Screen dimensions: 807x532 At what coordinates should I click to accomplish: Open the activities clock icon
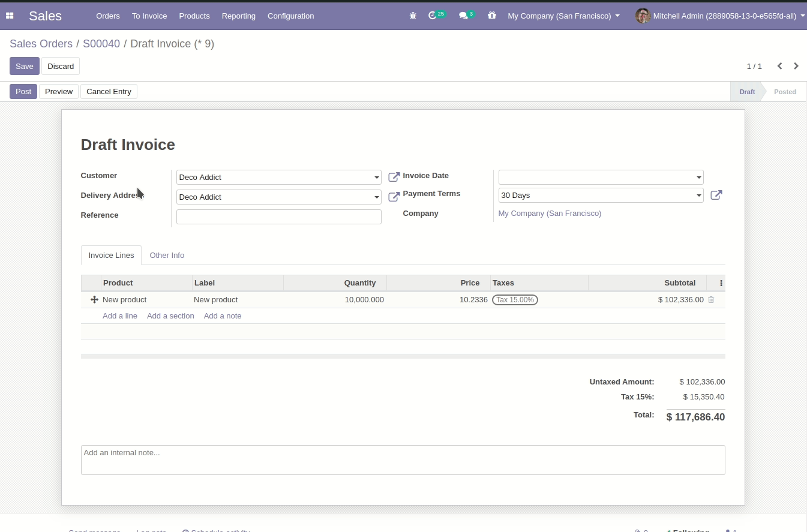[x=433, y=16]
